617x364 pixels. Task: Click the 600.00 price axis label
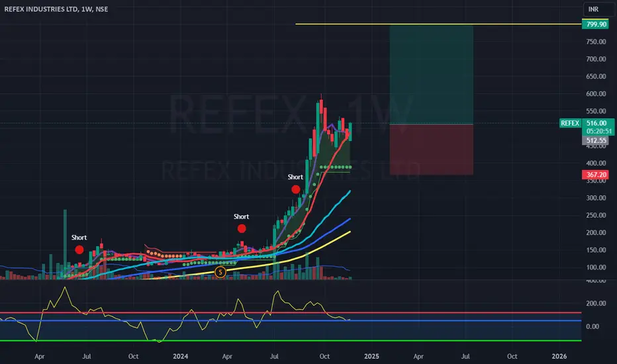[596, 94]
